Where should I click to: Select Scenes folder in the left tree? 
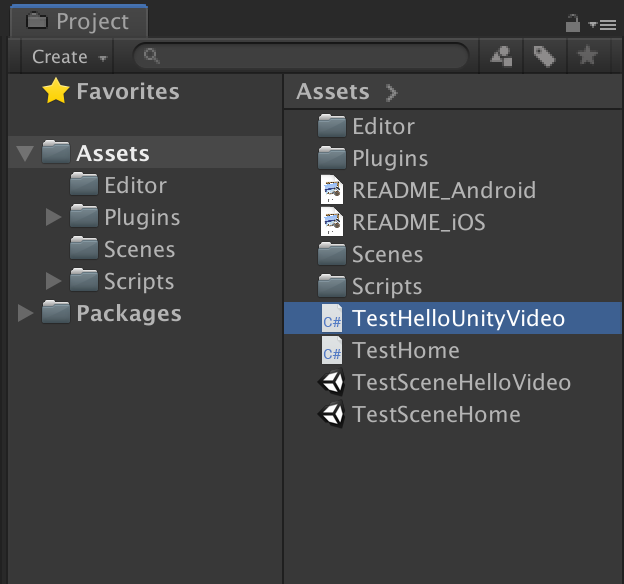pyautogui.click(x=139, y=250)
